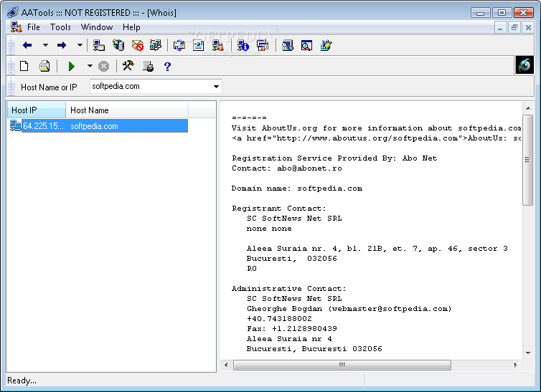
Task: Open the refresh-arrows window tool icon
Action: (179, 45)
